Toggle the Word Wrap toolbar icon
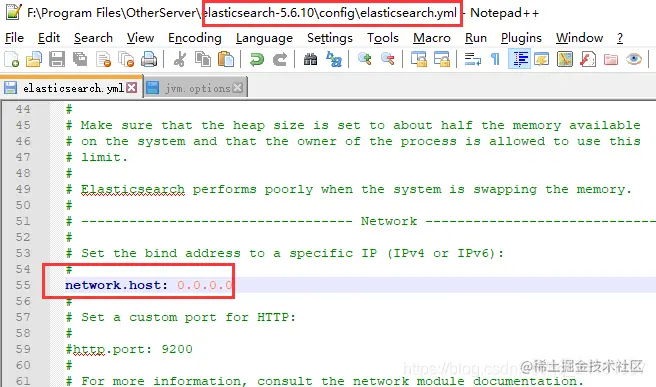Viewport: 656px width, 387px height. point(473,59)
